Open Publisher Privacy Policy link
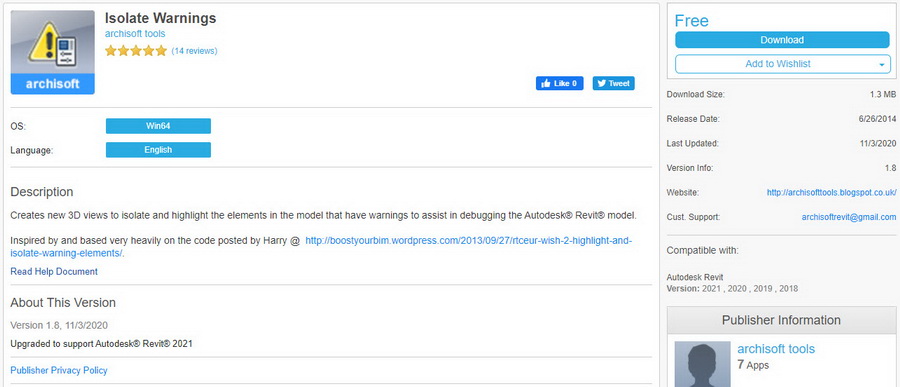 59,370
